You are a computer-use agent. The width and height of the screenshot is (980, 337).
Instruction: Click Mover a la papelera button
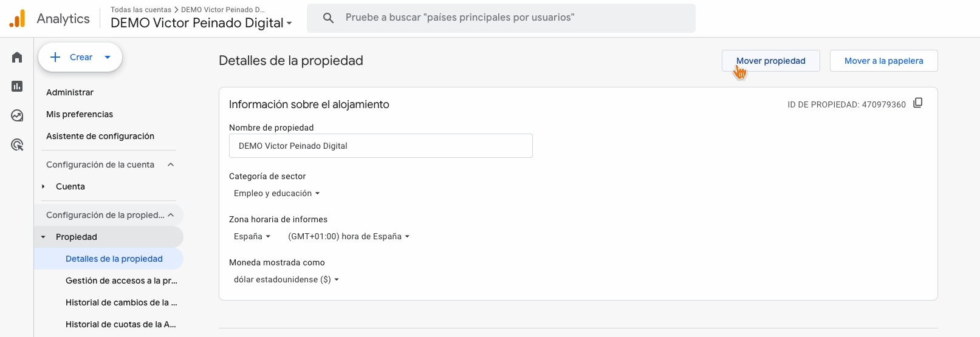point(883,61)
